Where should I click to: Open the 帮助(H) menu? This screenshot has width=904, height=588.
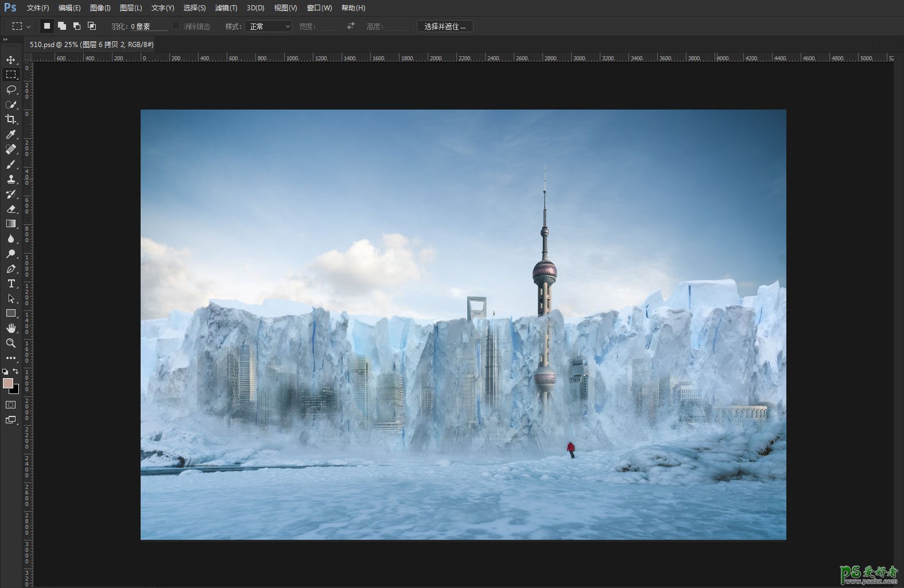(353, 8)
